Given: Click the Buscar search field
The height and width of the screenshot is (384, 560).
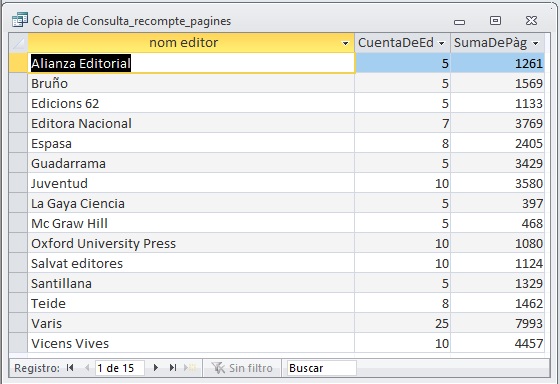Looking at the screenshot, I should click(321, 368).
